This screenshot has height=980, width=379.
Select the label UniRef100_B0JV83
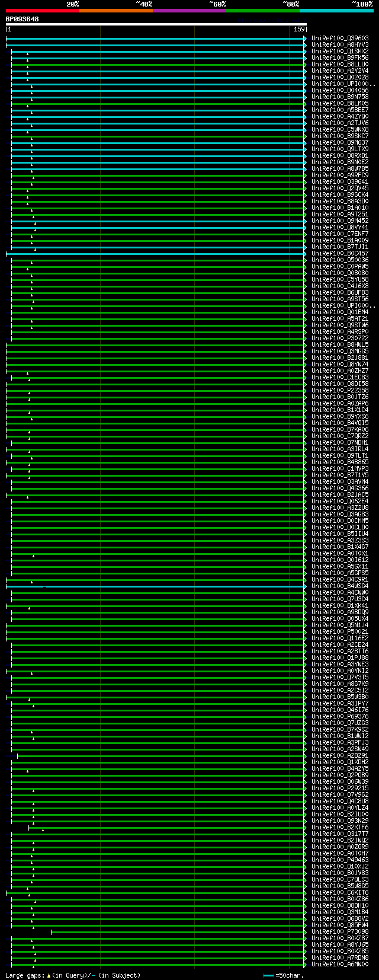tap(340, 873)
